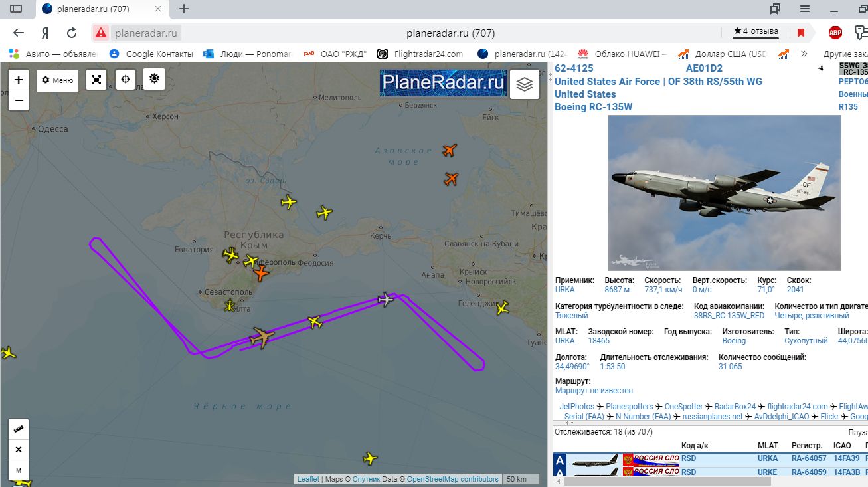This screenshot has height=487, width=868.
Task: Select yellow aircraft south of Feodosia
Action: [315, 322]
